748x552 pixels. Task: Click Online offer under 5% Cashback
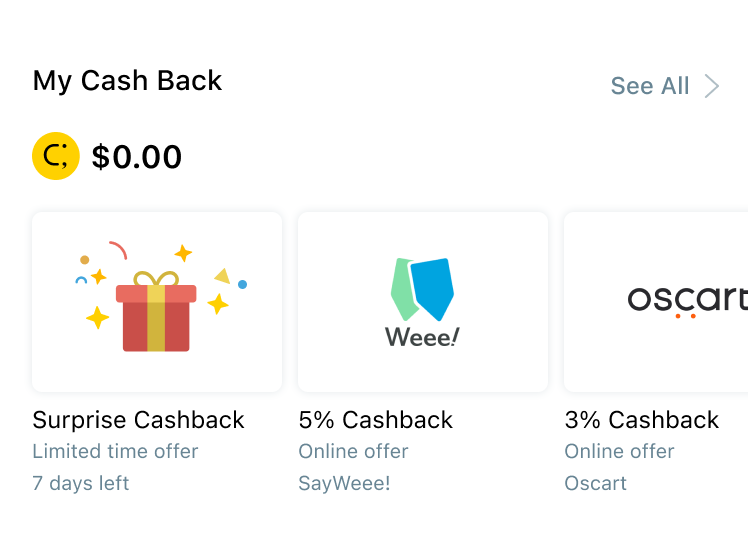(354, 451)
